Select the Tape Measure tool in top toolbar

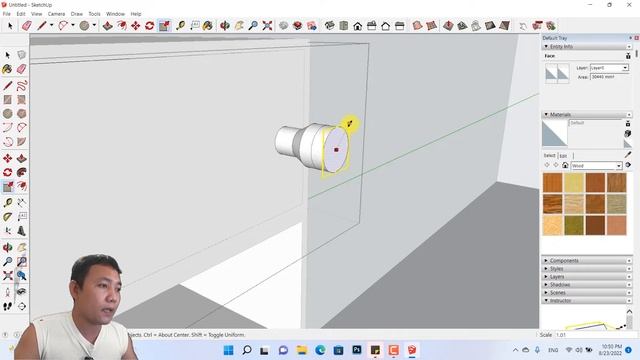click(180, 26)
